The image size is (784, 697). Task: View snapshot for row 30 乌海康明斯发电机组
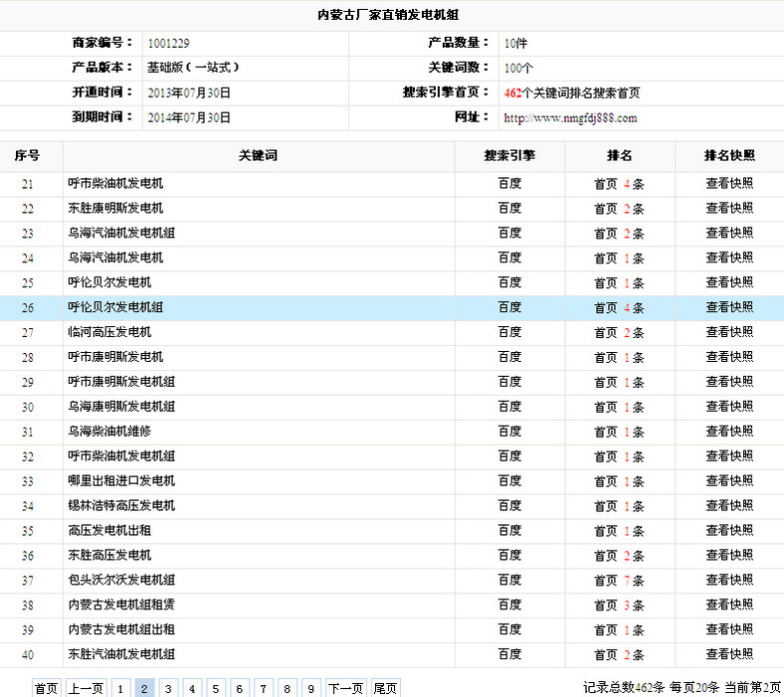[729, 407]
